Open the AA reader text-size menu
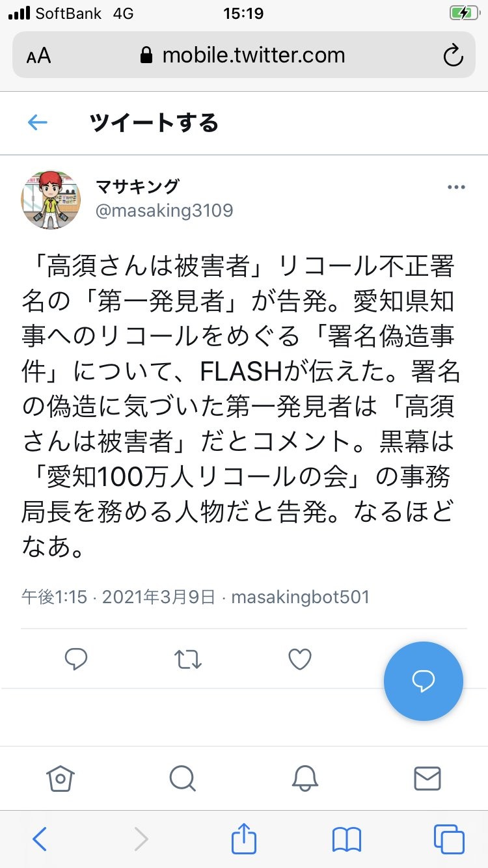The image size is (488, 868). pyautogui.click(x=39, y=56)
